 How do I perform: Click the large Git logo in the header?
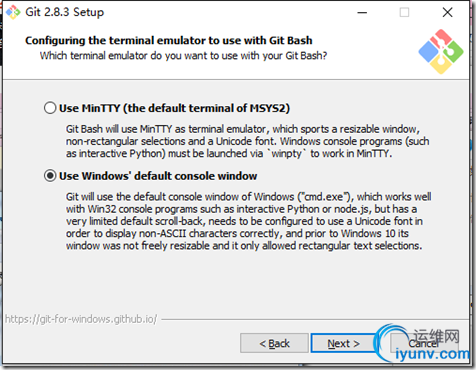pyautogui.click(x=441, y=51)
